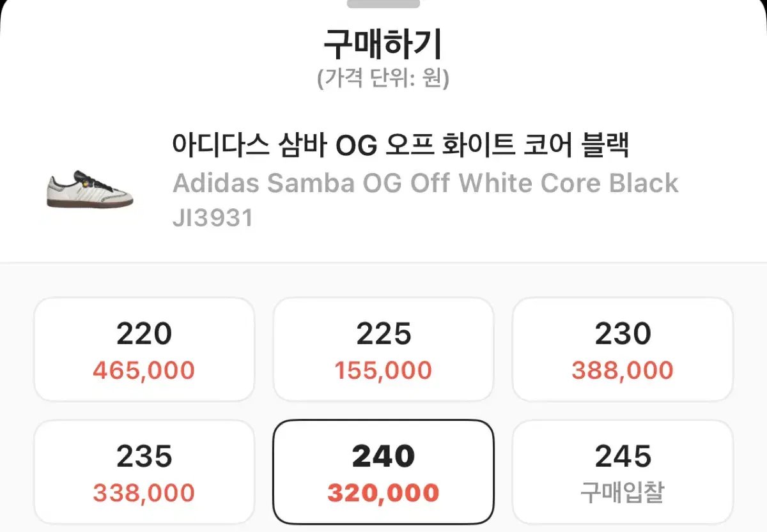Tap the 구매입찰 label under 245
Screen dimensions: 767x532
pyautogui.click(x=623, y=493)
